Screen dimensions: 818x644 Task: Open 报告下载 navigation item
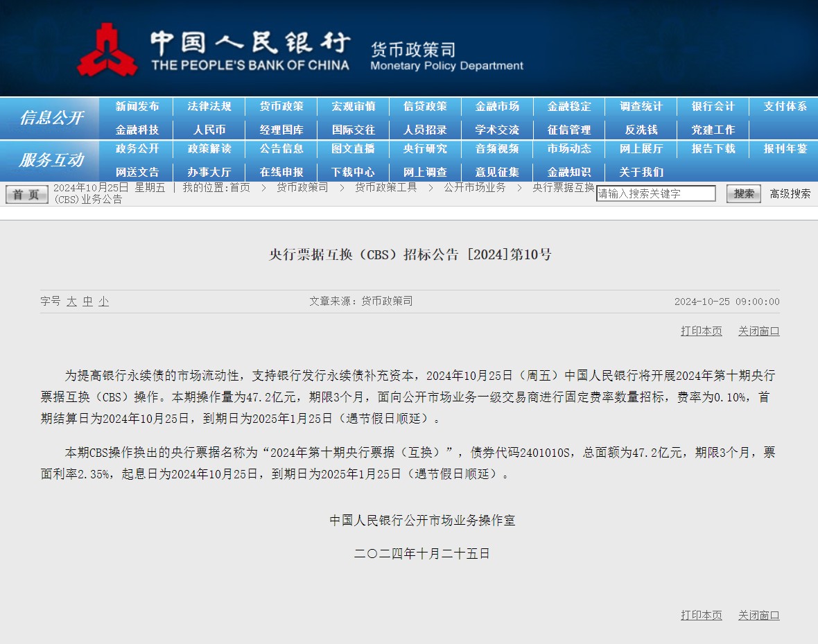point(713,149)
